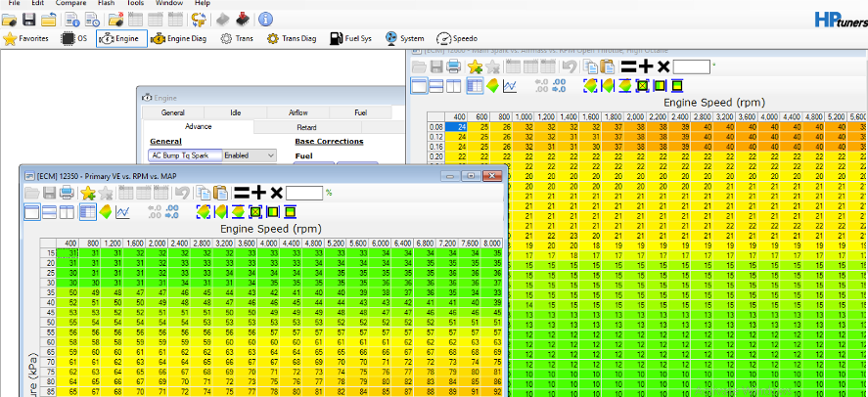The width and height of the screenshot is (868, 397).
Task: Show 3D surface view in Primary VE window
Action: click(x=105, y=212)
